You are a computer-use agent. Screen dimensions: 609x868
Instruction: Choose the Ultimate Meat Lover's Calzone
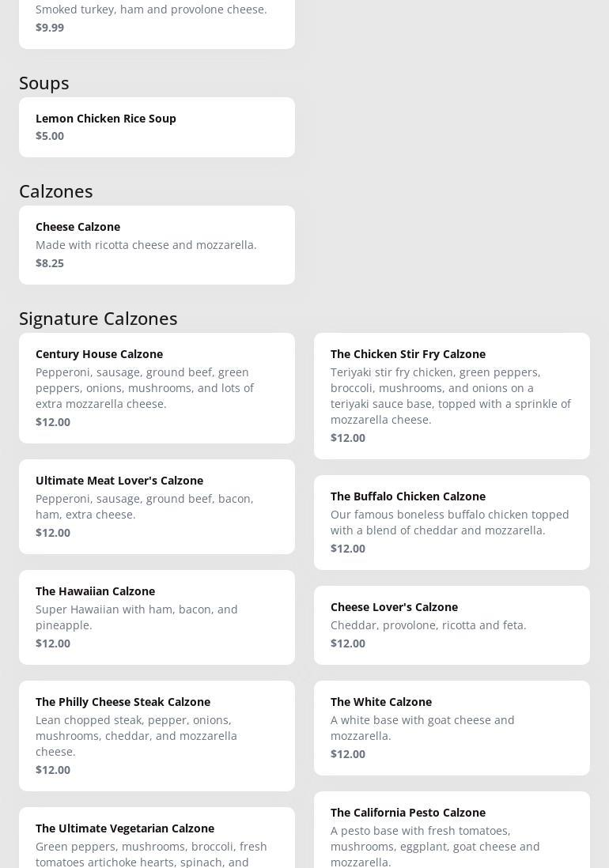pos(157,506)
